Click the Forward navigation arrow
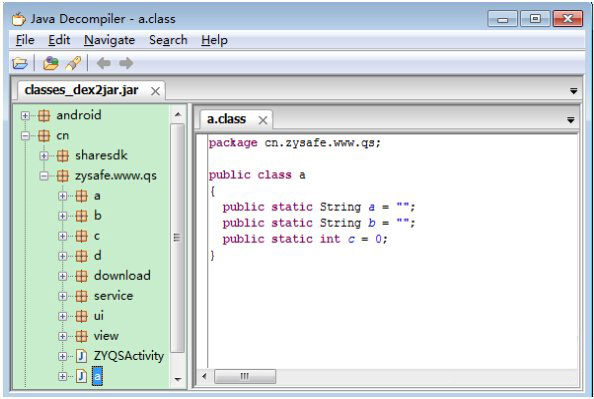594x399 pixels. pos(126,63)
